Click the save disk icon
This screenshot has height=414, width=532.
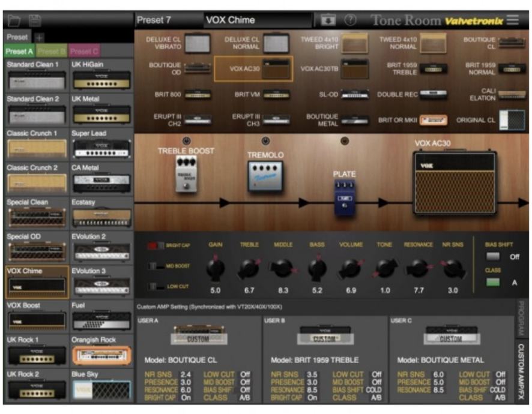tap(35, 20)
